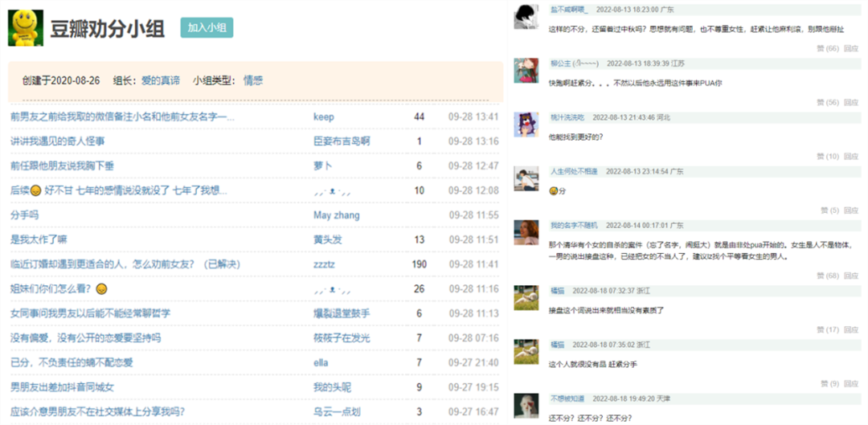Open post author ella's profile
The width and height of the screenshot is (868, 425).
point(321,363)
